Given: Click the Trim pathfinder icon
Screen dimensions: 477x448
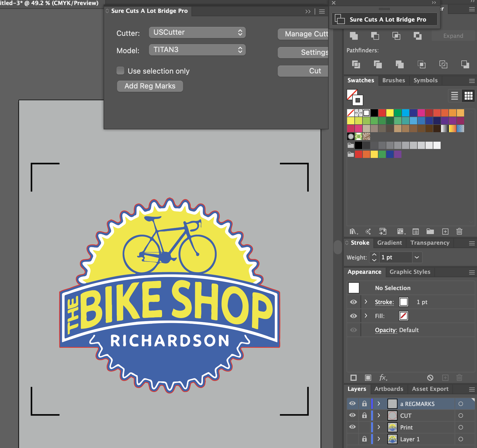Looking at the screenshot, I should coord(378,64).
